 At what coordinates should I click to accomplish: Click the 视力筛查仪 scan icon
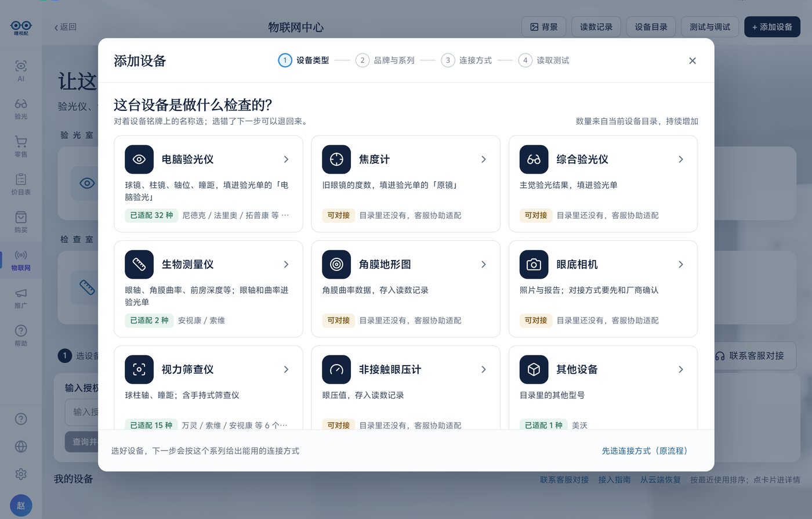(139, 369)
